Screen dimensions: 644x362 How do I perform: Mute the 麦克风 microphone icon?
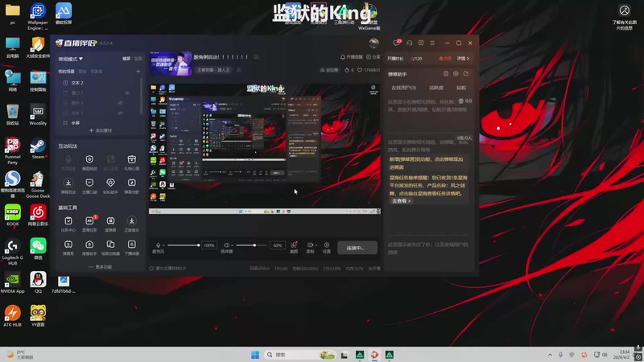(158, 245)
